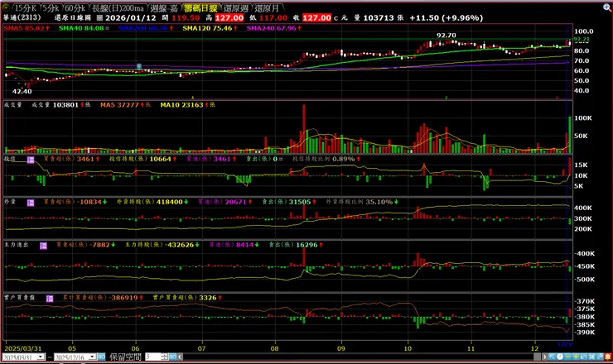Image resolution: width=613 pixels, height=364 pixels.
Task: Switch to the 還原週 tab
Action: [x=236, y=7]
